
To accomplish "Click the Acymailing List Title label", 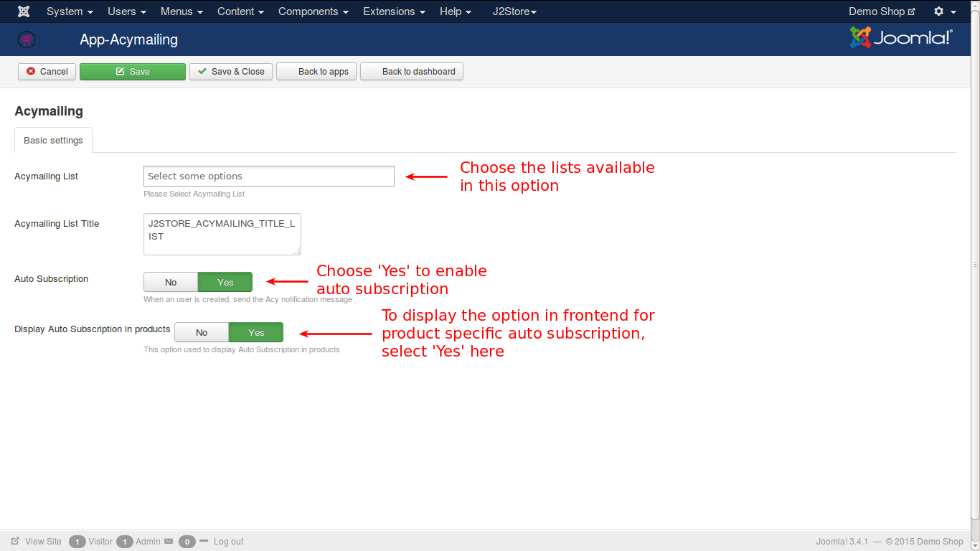I will 57,224.
